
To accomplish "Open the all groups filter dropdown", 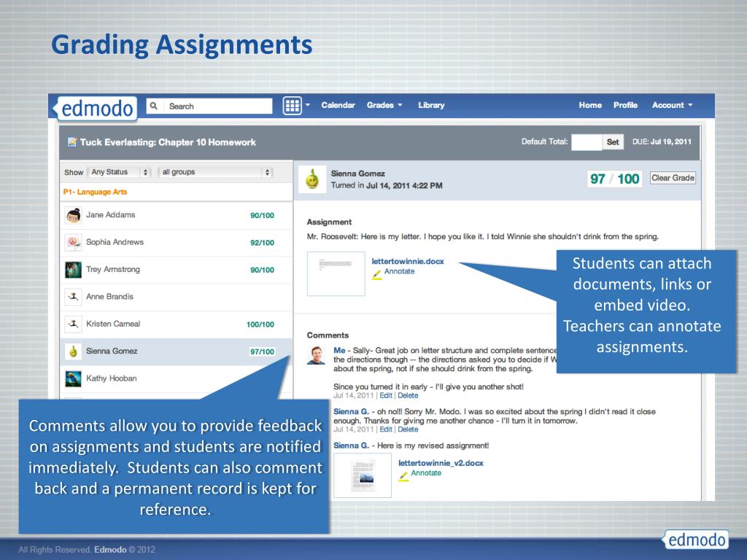I will pyautogui.click(x=216, y=172).
